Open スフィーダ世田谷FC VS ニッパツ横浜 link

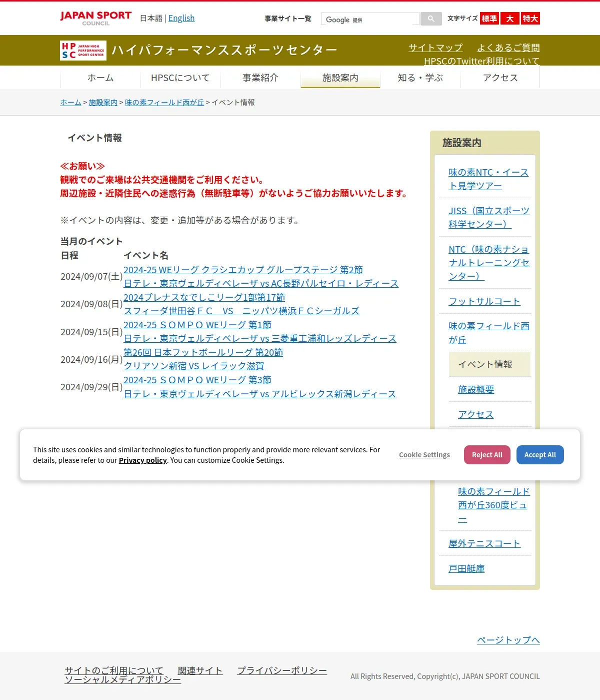(x=241, y=311)
